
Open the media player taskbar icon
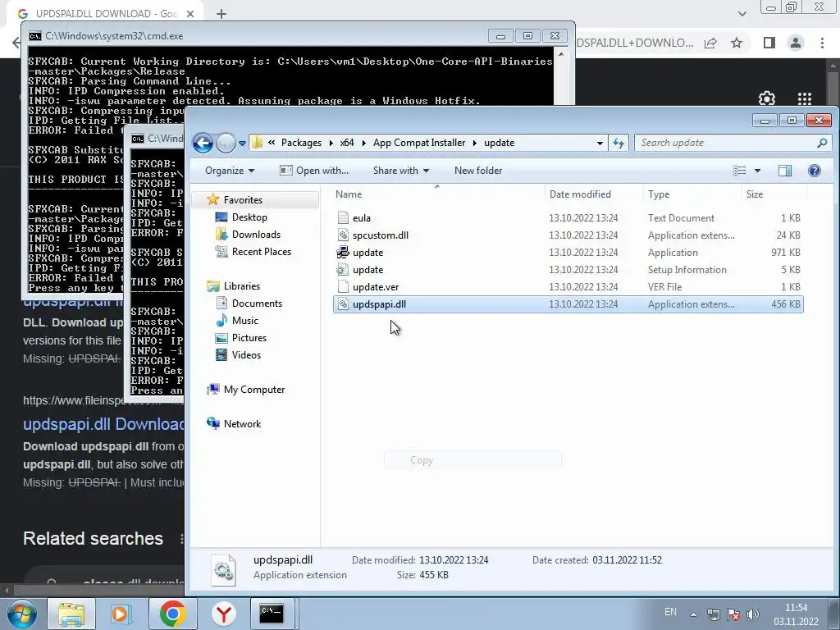point(121,614)
